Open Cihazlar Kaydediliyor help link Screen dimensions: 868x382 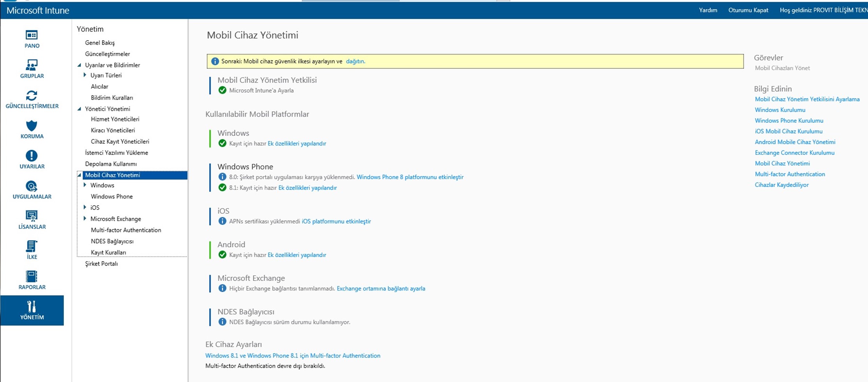click(x=782, y=185)
